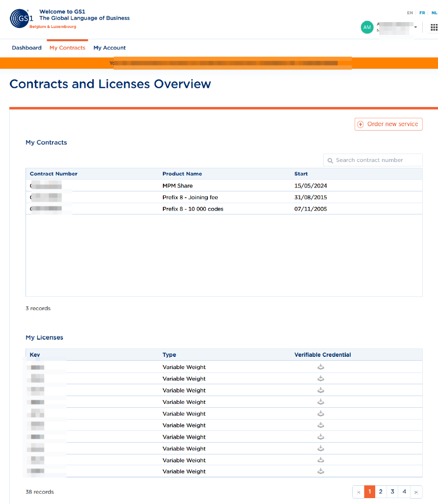The height and width of the screenshot is (504, 438).
Task: Click the Verifiable Credential column header
Action: tap(323, 355)
